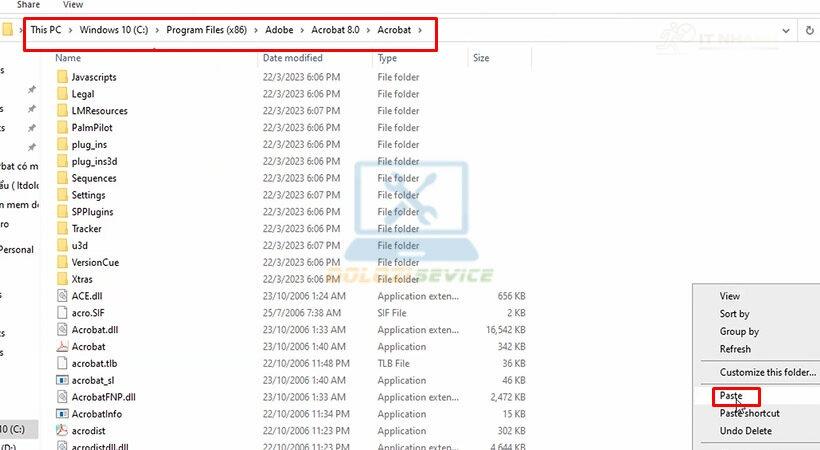
Task: Expand the chevron after Program Files (x86)
Action: tap(256, 30)
